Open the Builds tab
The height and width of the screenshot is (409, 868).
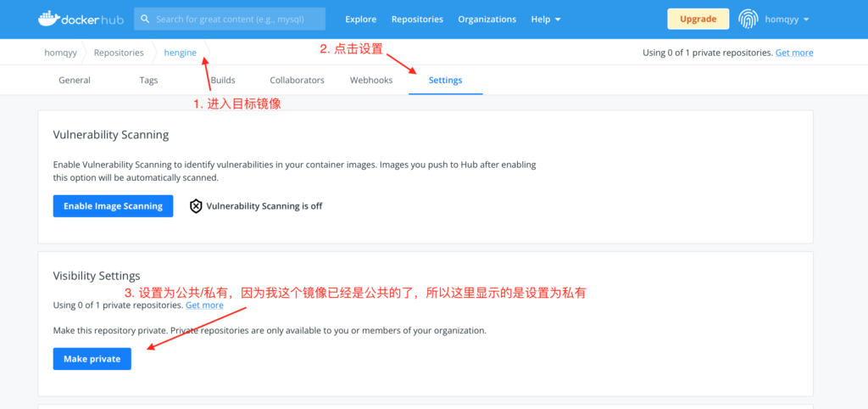[x=223, y=81]
